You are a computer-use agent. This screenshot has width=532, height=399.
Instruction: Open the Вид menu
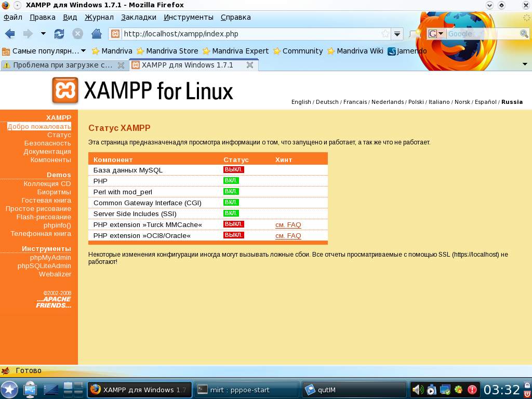click(70, 17)
